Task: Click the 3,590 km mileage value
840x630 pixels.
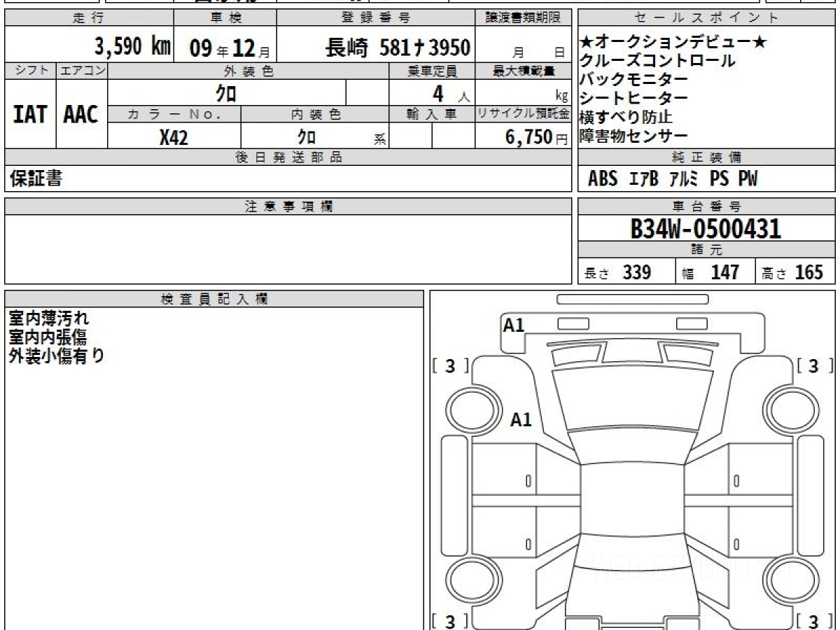Action: pos(132,47)
